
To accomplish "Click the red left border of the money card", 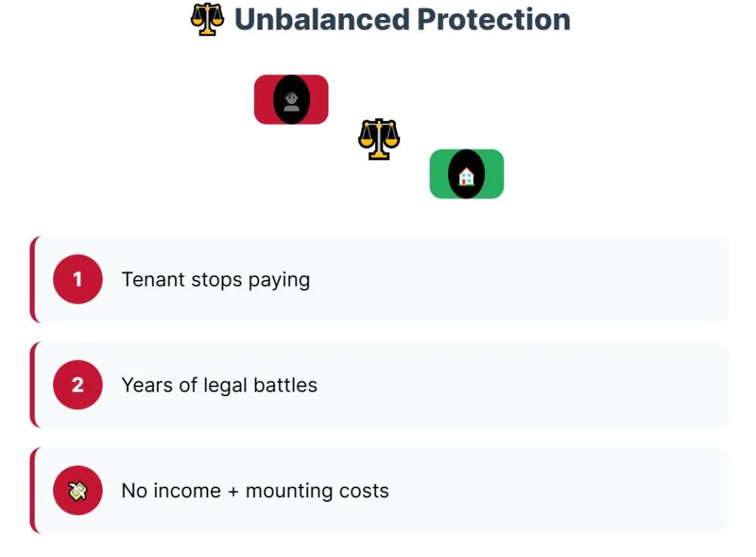I will click(x=32, y=491).
